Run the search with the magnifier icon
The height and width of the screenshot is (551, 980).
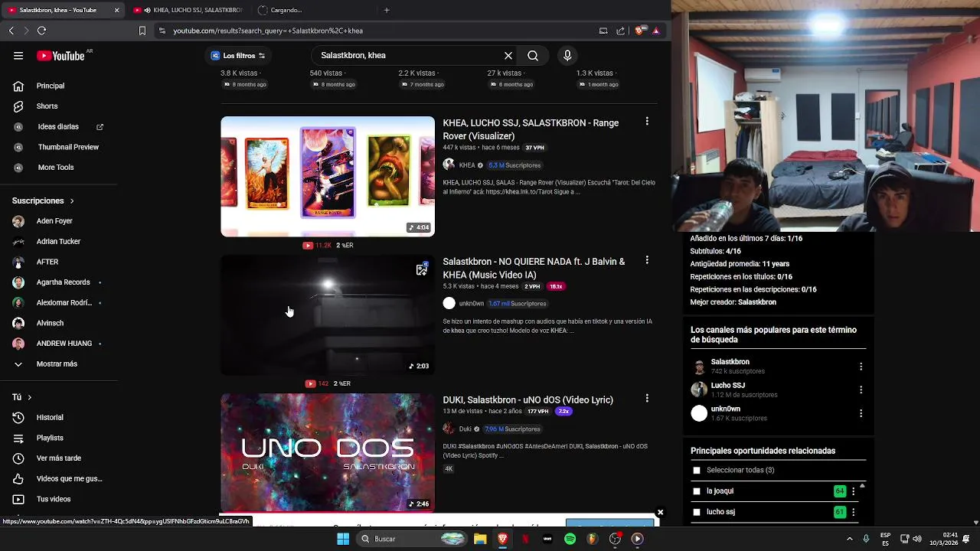(x=533, y=55)
